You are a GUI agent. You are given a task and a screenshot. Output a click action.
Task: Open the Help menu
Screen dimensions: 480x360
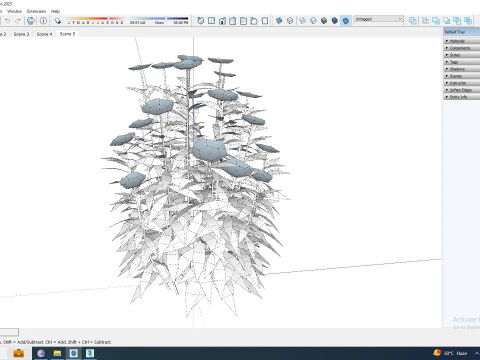pos(55,11)
